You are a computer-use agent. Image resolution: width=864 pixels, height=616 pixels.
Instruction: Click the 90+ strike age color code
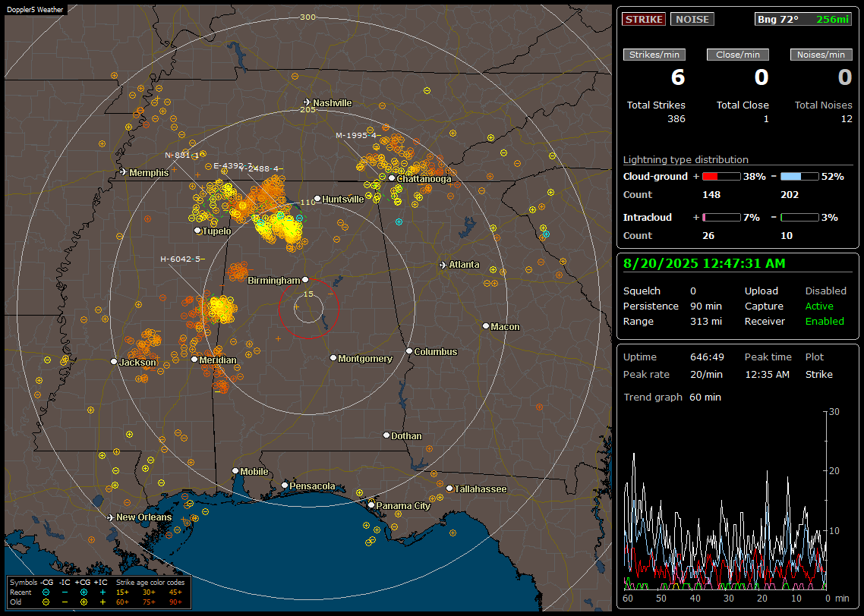coord(175,602)
